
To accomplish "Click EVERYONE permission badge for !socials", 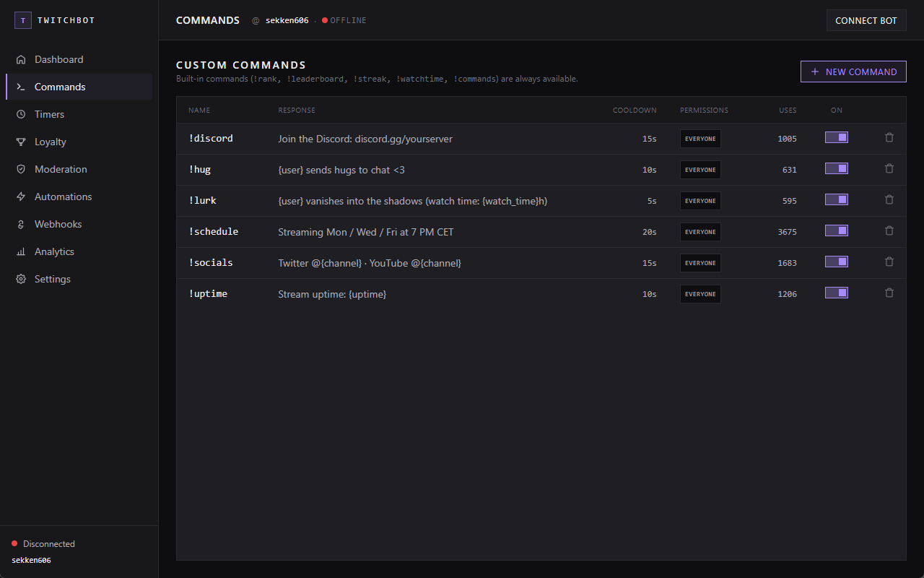I will coord(700,263).
